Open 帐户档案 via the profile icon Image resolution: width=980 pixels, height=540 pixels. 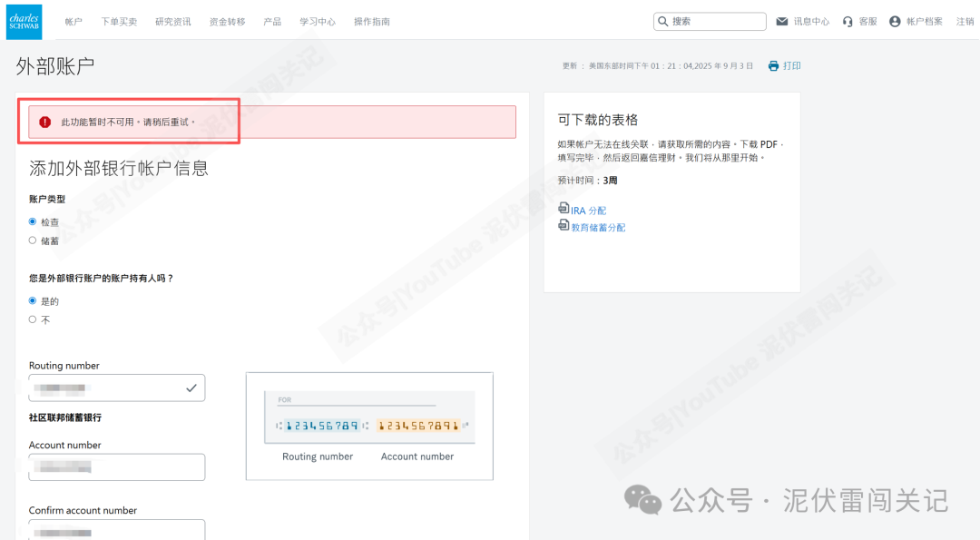click(x=895, y=20)
